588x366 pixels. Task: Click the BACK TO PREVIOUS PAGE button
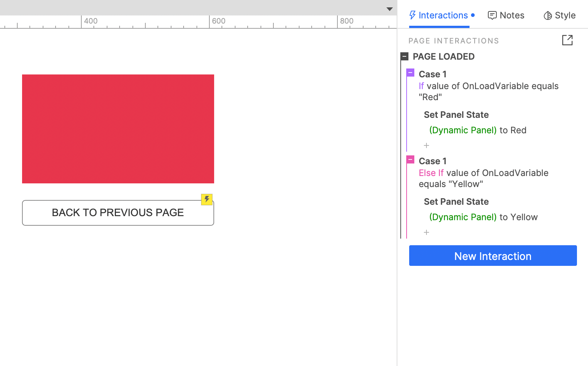tap(118, 213)
